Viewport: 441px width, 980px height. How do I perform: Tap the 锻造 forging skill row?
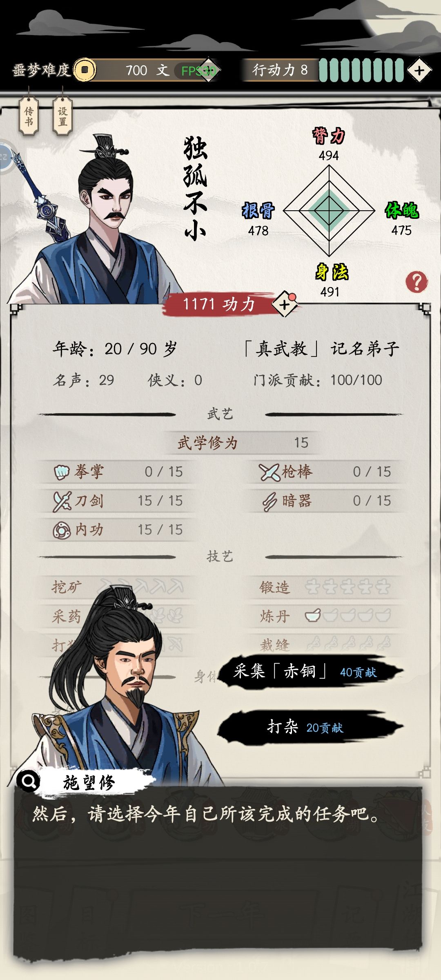click(x=325, y=588)
